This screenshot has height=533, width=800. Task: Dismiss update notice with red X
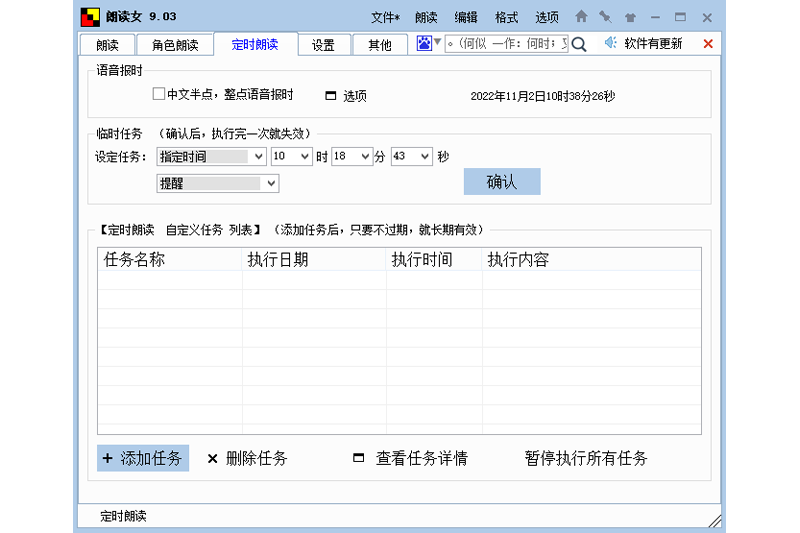(708, 44)
